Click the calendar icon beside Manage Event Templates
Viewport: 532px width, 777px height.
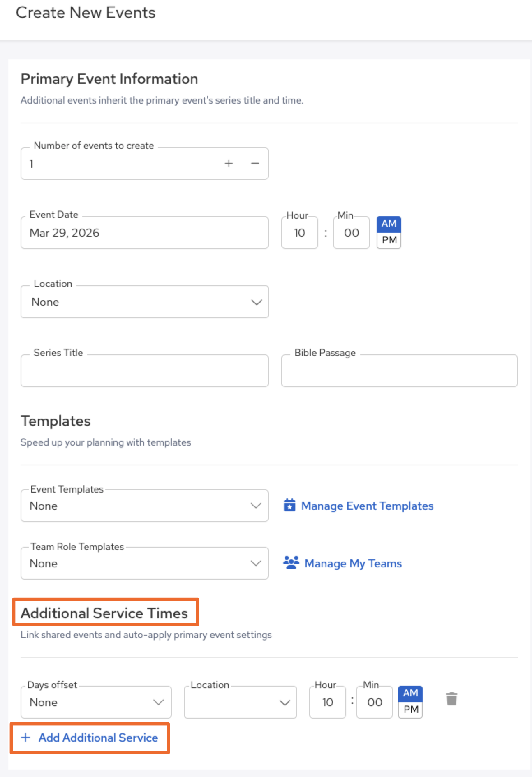(289, 505)
